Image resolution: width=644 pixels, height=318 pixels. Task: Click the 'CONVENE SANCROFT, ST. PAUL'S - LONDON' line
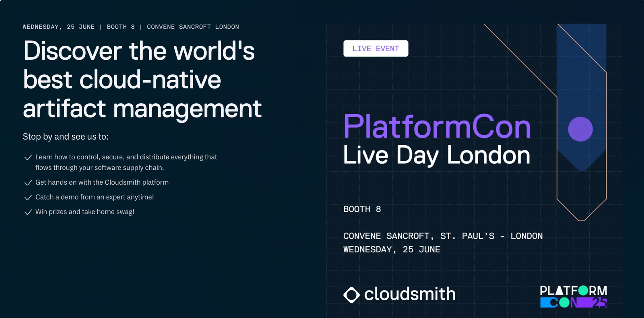443,236
